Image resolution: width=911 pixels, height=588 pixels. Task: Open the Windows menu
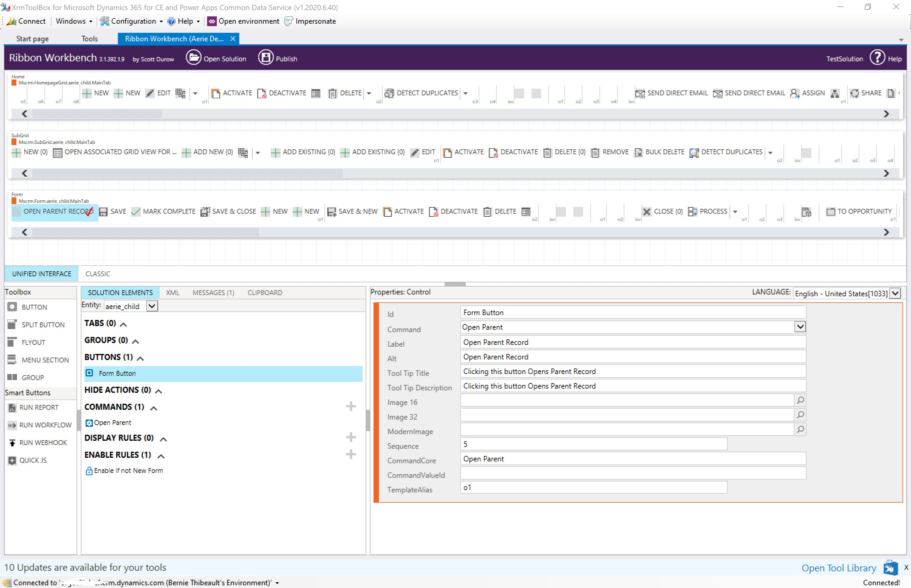coord(74,21)
